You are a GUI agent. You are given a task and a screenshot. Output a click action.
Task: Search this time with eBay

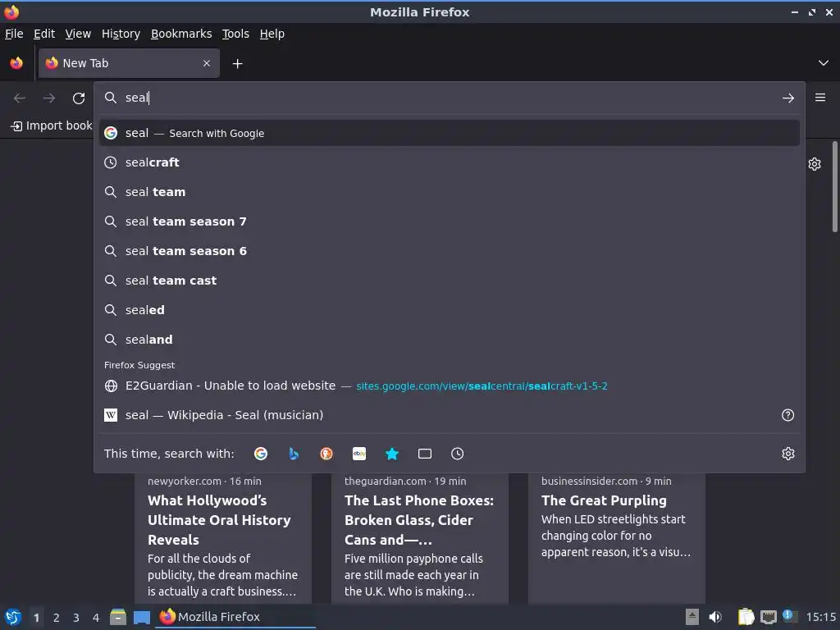[359, 454]
